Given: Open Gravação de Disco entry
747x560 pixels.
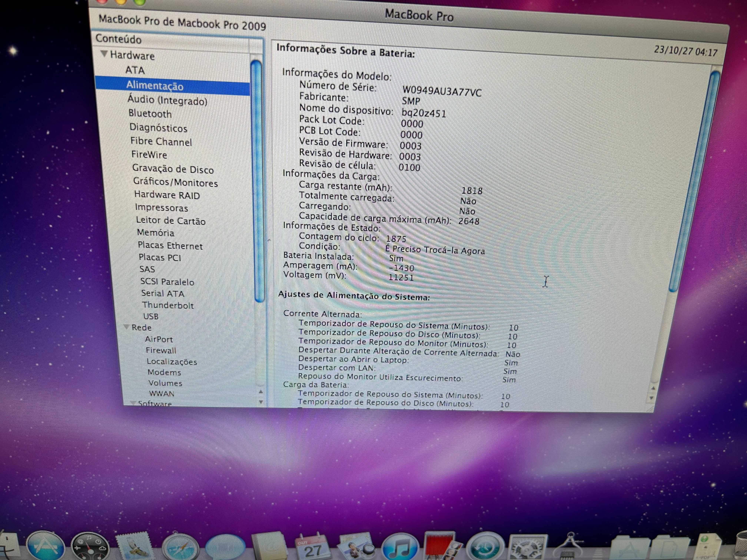Looking at the screenshot, I should [x=173, y=169].
